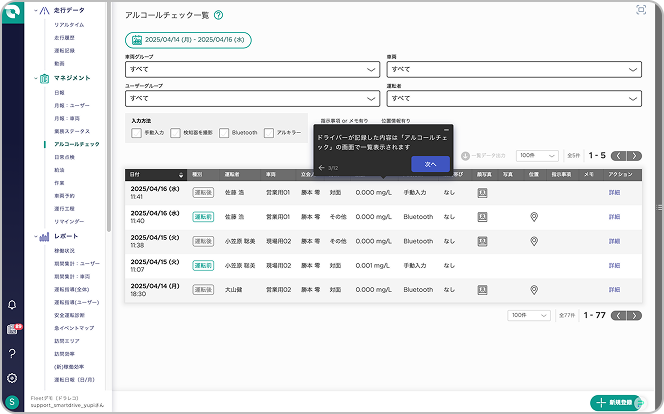Click the right-edge panel resize handle
Image resolution: width=664 pixels, height=414 pixels.
tap(659, 207)
